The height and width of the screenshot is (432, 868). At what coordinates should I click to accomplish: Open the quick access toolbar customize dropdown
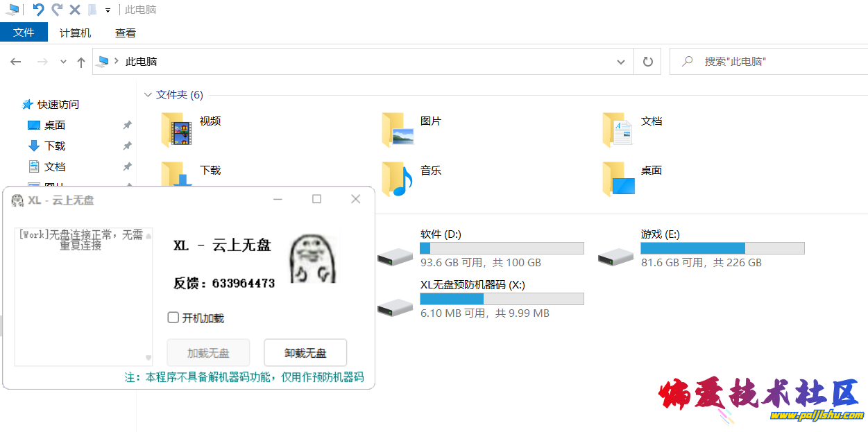point(108,9)
